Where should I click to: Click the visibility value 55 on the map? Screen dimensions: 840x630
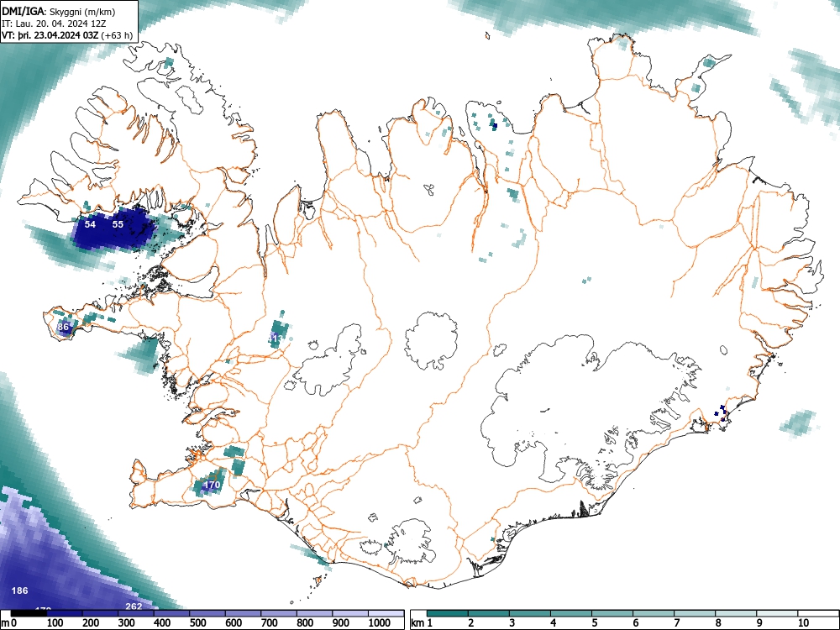click(x=118, y=224)
